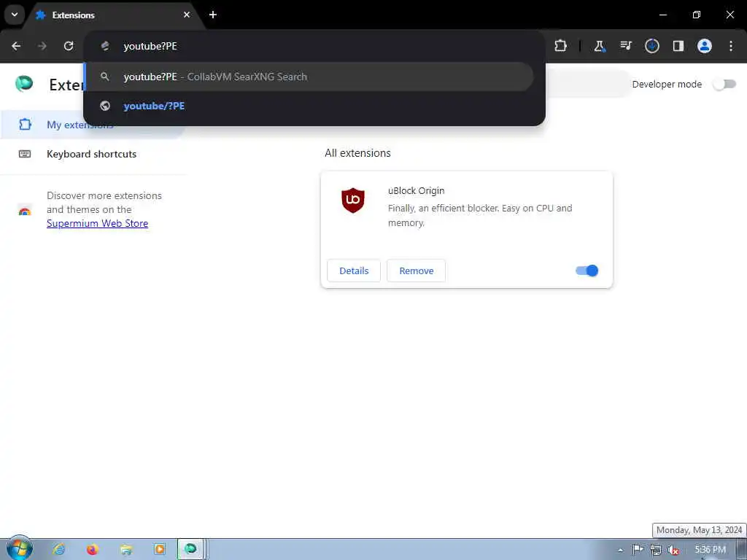The height and width of the screenshot is (560, 747).
Task: Disable the uBlock Origin toggle
Action: pyautogui.click(x=587, y=271)
